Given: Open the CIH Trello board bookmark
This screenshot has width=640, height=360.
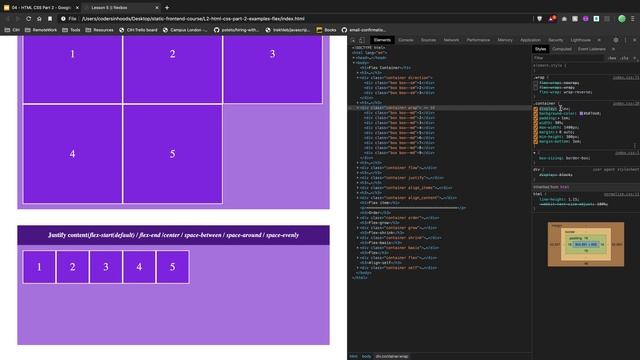Looking at the screenshot, I should (138, 30).
